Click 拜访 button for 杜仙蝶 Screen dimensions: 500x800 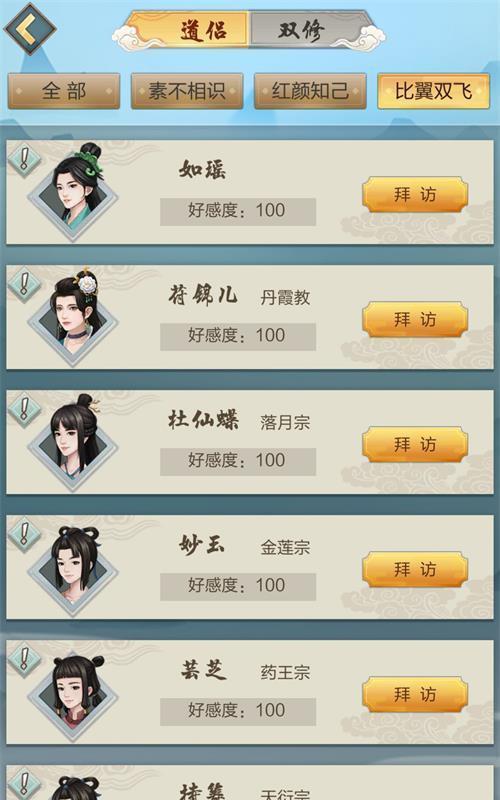tap(415, 444)
